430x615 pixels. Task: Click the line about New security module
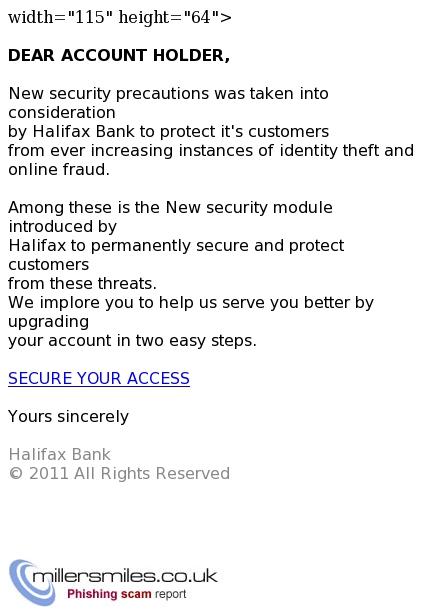(x=170, y=207)
